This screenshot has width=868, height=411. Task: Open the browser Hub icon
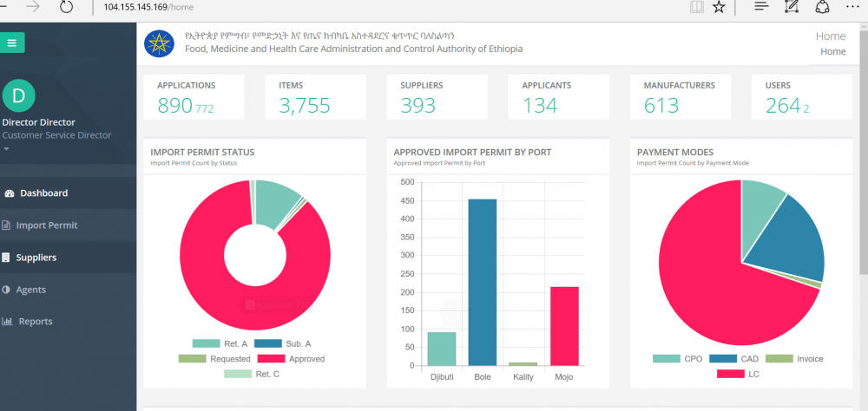click(x=760, y=7)
